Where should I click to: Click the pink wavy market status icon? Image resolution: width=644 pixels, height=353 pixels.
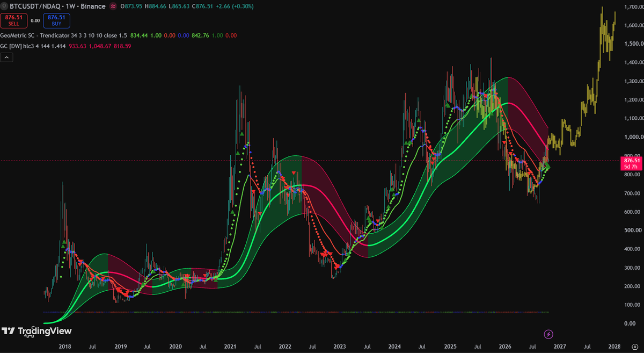113,6
